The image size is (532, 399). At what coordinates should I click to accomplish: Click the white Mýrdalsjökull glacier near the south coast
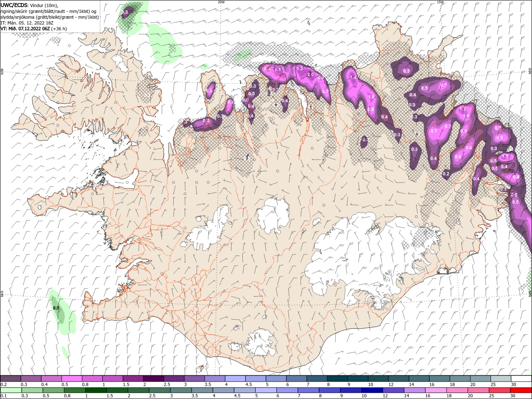260,343
